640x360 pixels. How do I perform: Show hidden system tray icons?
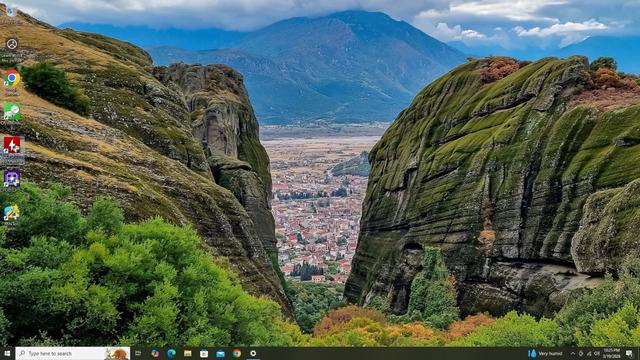click(x=573, y=353)
